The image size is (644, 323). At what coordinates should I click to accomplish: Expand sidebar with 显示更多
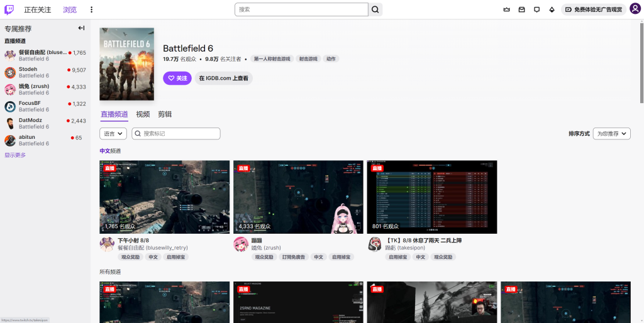pyautogui.click(x=15, y=155)
